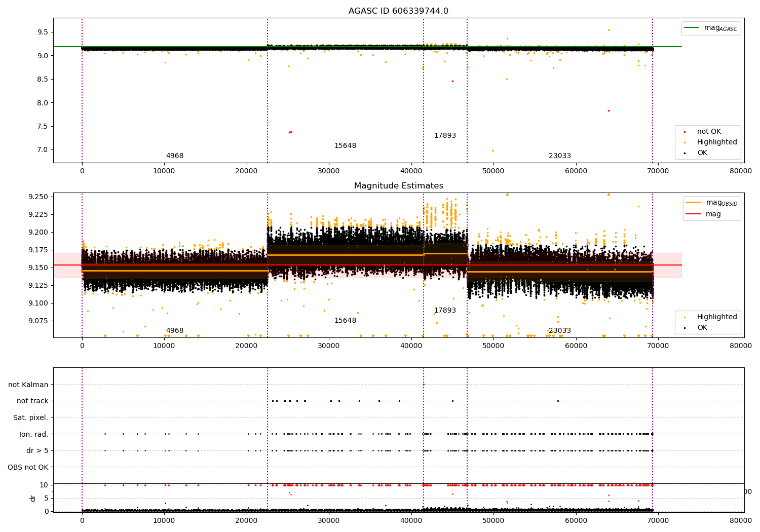This screenshot has height=532, width=760.
Task: Click OBSID label 17893 in Magnitude Estimates plot
Action: [445, 311]
